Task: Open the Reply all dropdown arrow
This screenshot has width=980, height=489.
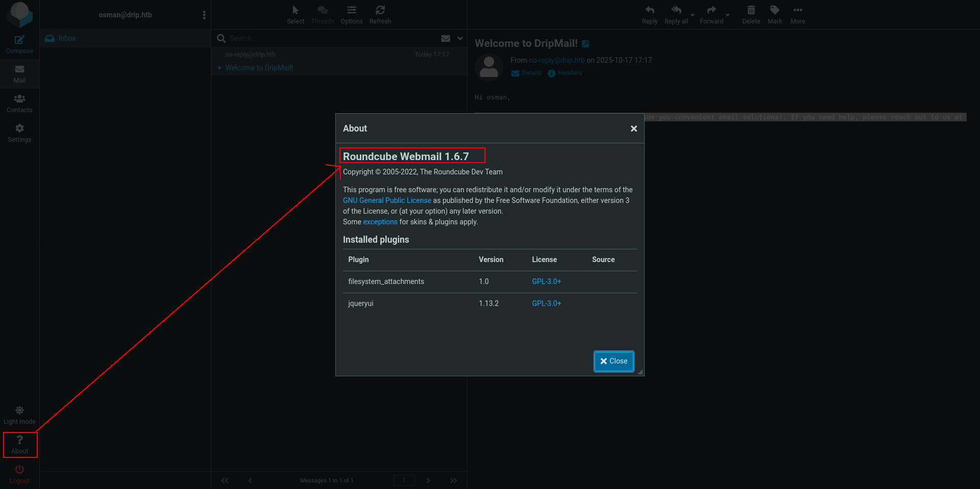Action: click(x=692, y=15)
